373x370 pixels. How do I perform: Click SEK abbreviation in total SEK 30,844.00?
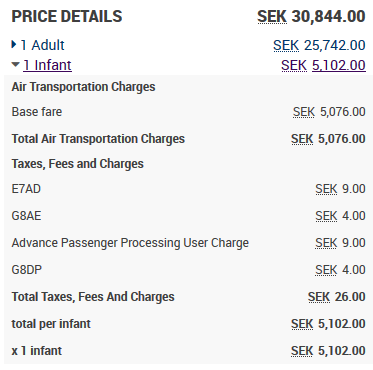[272, 16]
